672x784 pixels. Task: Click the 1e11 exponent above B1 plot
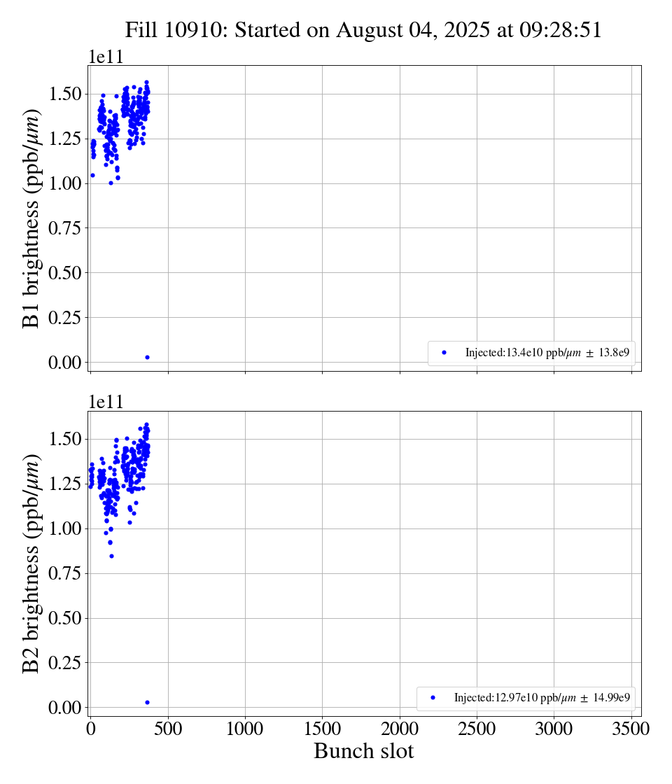[x=106, y=57]
